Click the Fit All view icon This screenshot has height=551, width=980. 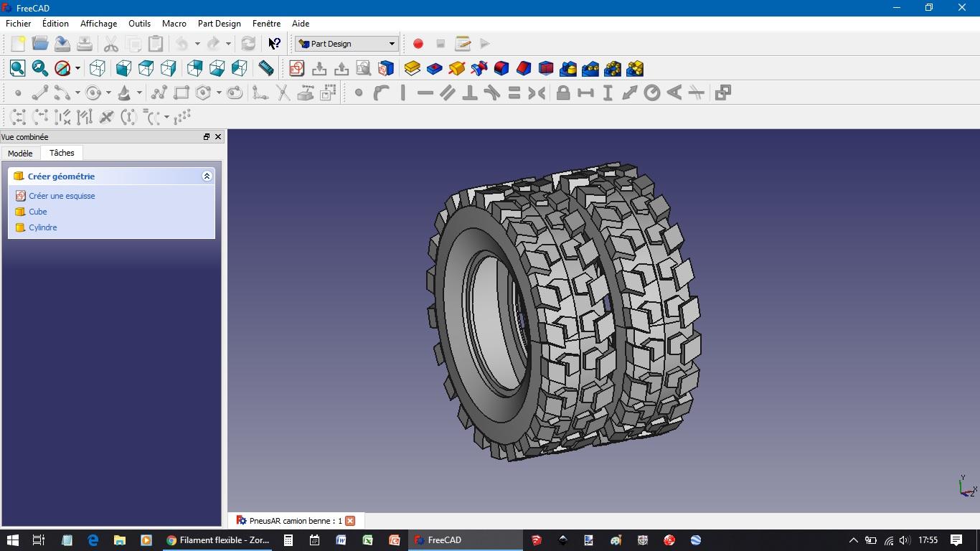pos(17,68)
